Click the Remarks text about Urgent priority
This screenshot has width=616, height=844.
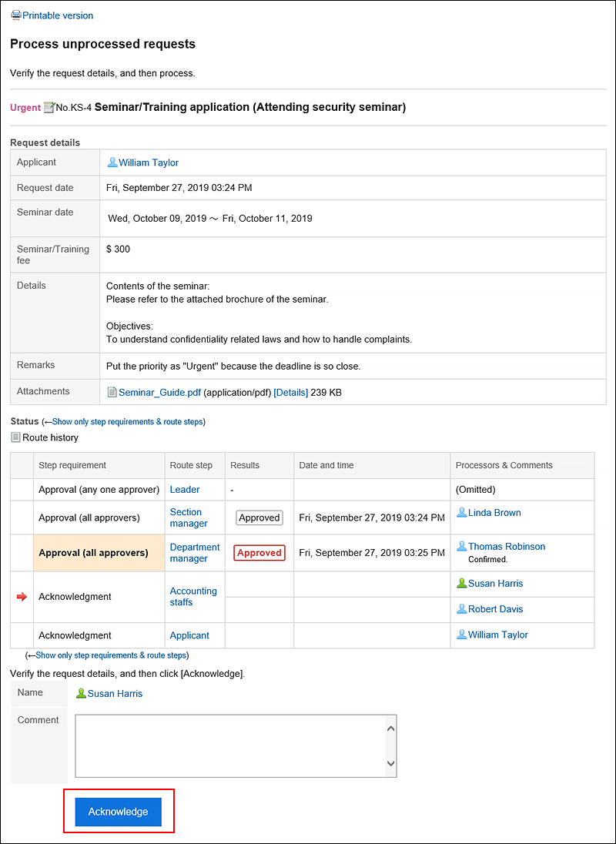(233, 367)
